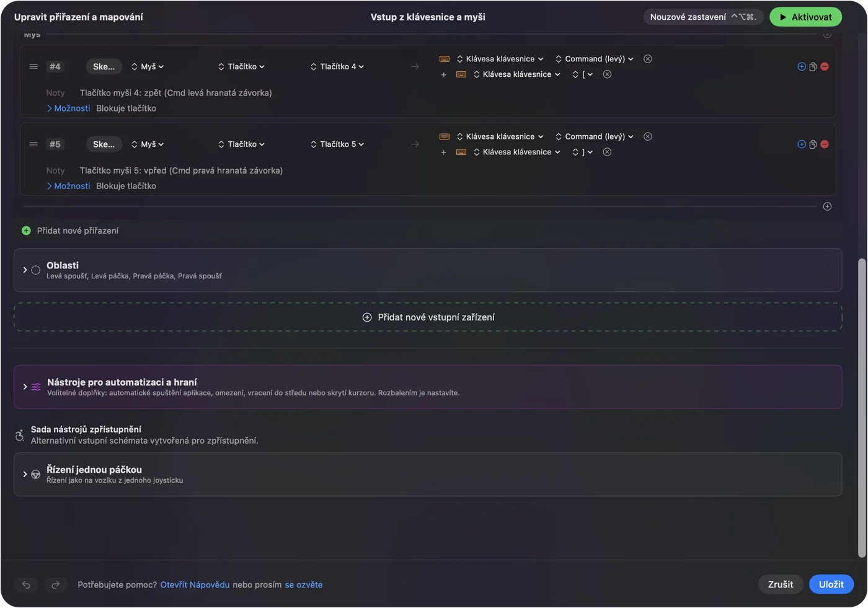This screenshot has width=868, height=608.
Task: Open the Command (levý) dropdown in row #5
Action: pyautogui.click(x=595, y=136)
